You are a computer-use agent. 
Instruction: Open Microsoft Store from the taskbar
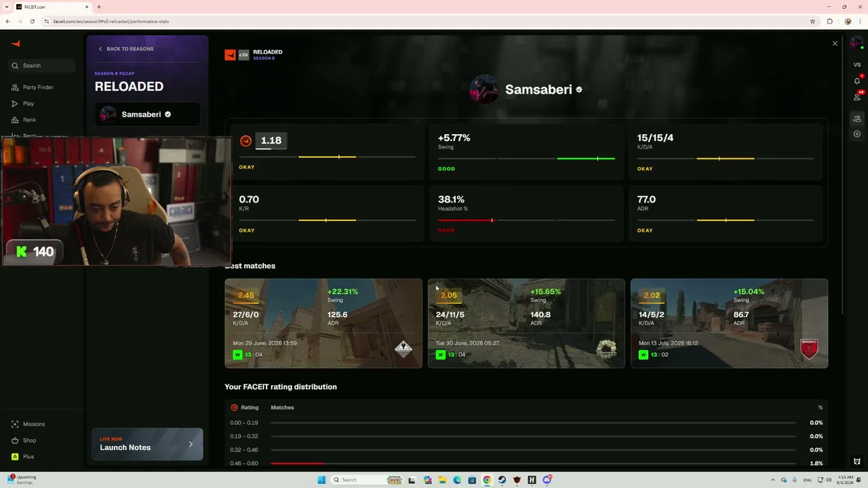click(472, 480)
